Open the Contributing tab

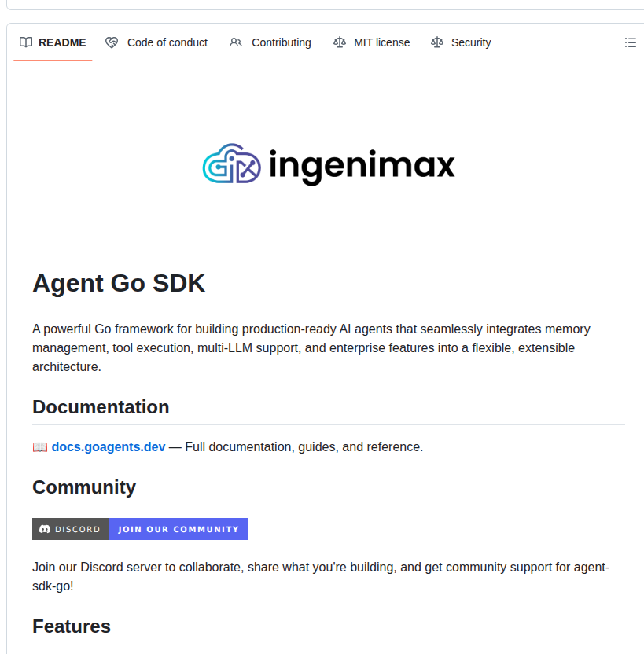281,42
